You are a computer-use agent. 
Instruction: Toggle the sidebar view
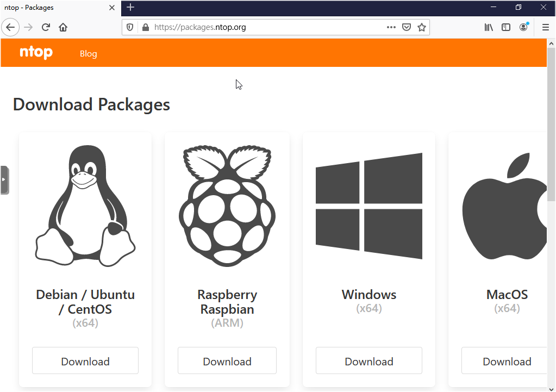(x=506, y=27)
